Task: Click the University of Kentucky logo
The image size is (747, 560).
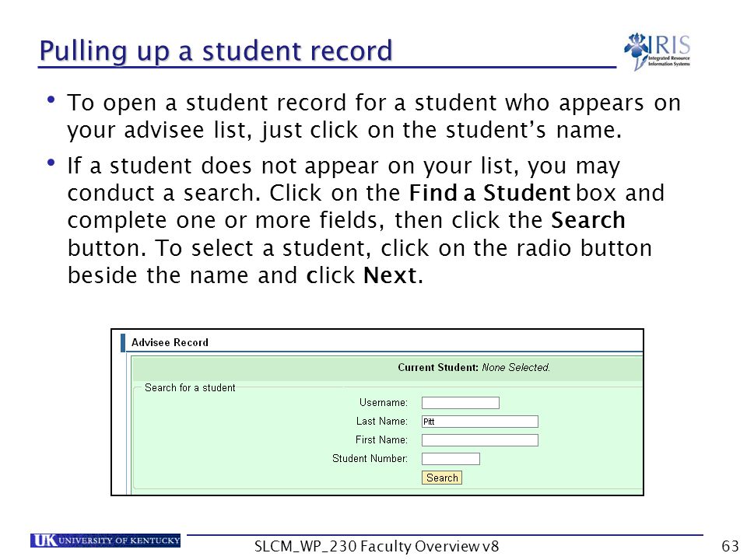Action: [x=105, y=541]
